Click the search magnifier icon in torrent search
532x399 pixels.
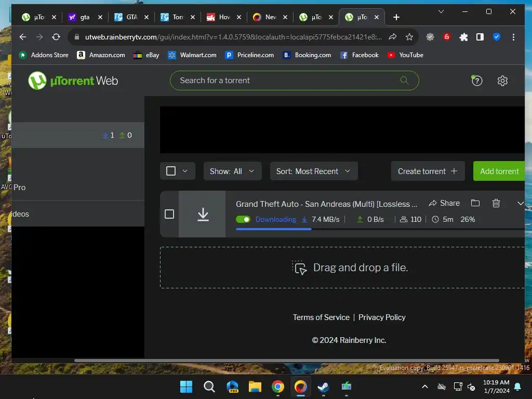(x=404, y=81)
